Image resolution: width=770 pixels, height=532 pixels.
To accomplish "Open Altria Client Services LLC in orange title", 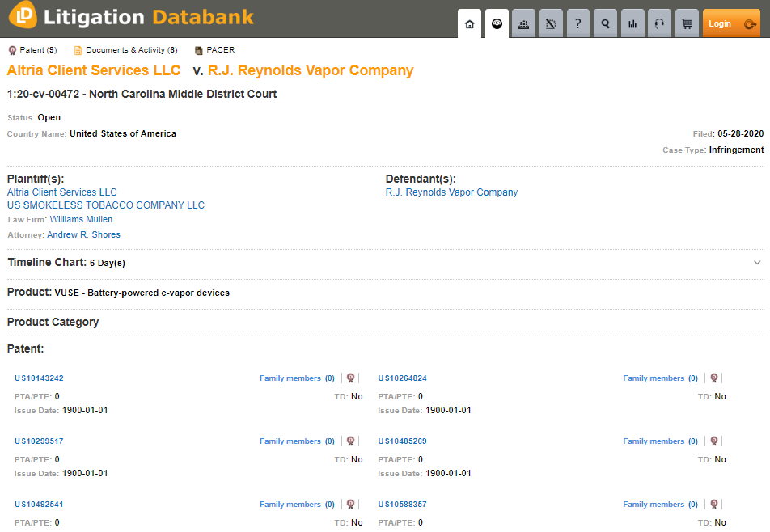I will tap(94, 70).
